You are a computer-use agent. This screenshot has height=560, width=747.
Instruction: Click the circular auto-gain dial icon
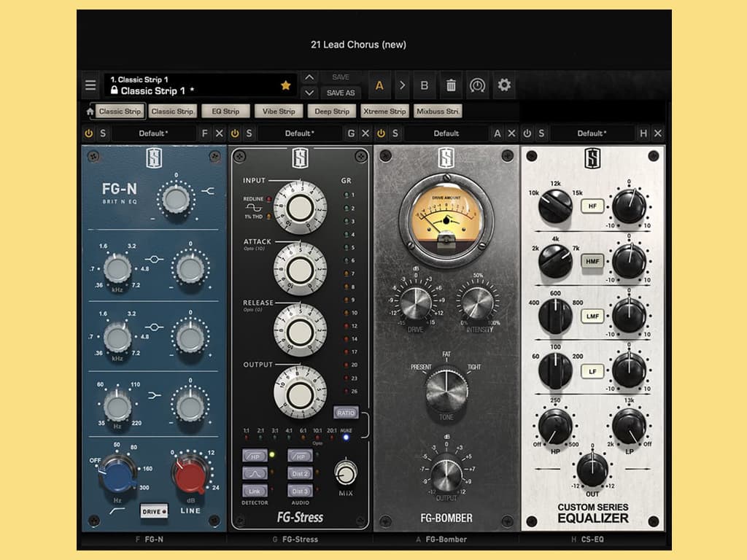[x=477, y=85]
